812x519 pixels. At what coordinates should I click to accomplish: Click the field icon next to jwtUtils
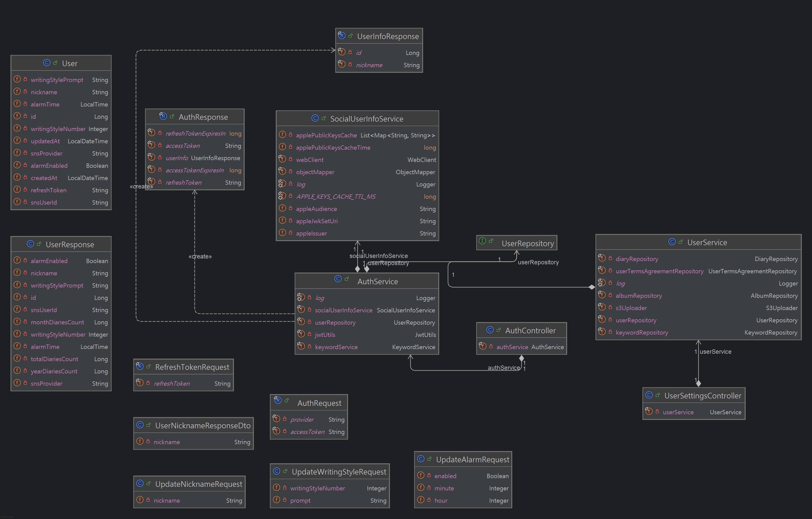click(301, 334)
